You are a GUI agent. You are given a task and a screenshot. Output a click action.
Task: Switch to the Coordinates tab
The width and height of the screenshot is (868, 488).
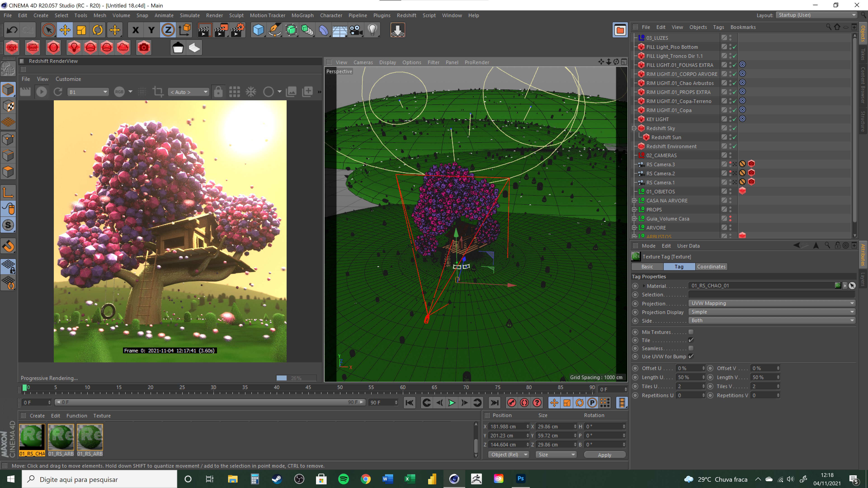click(x=711, y=266)
